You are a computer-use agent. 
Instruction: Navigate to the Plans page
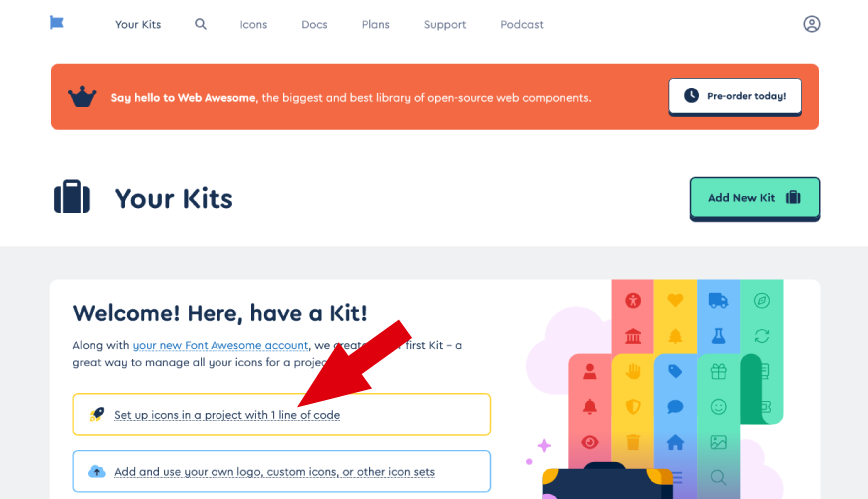click(x=376, y=24)
